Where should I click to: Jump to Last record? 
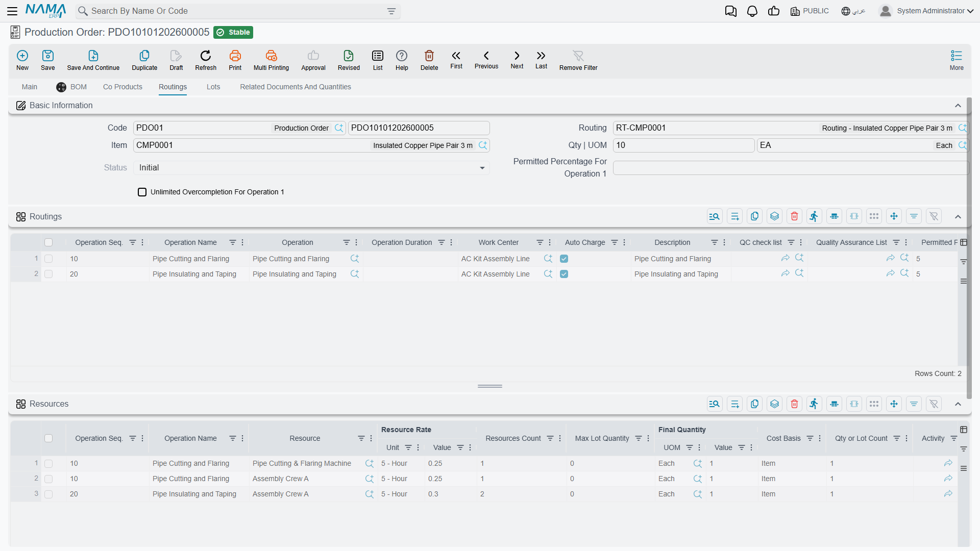(541, 60)
